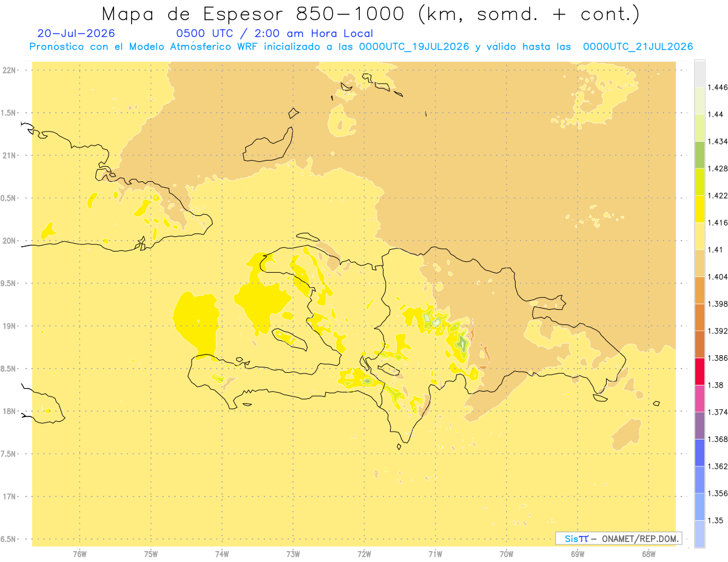Click the latitude label "20N"

(x=9, y=241)
